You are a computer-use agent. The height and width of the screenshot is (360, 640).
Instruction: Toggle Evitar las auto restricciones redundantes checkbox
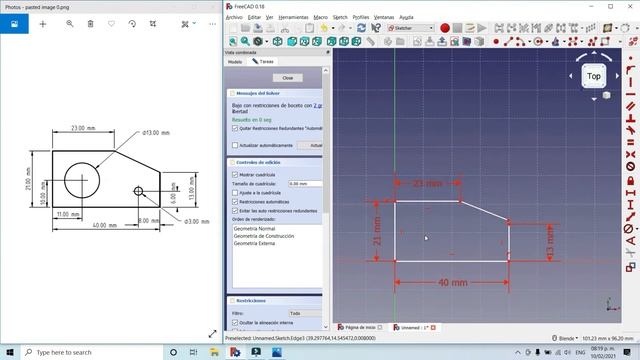click(x=235, y=211)
